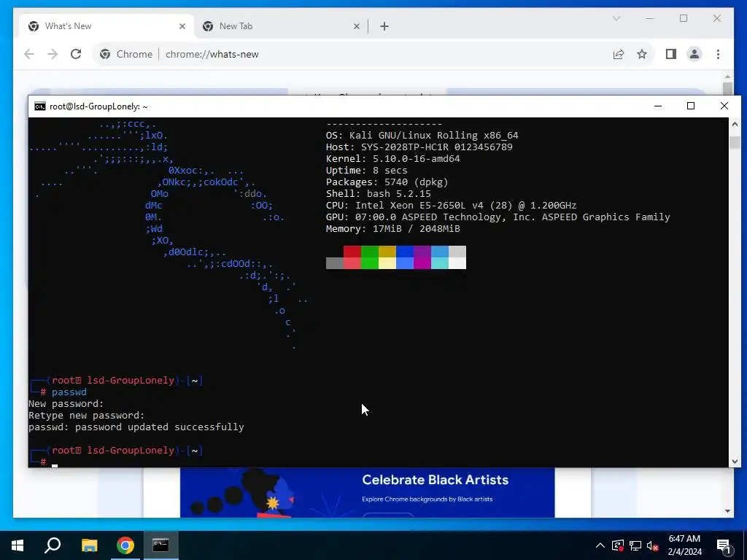Click the red color block in neofetch
The height and width of the screenshot is (560, 747).
pos(352,252)
